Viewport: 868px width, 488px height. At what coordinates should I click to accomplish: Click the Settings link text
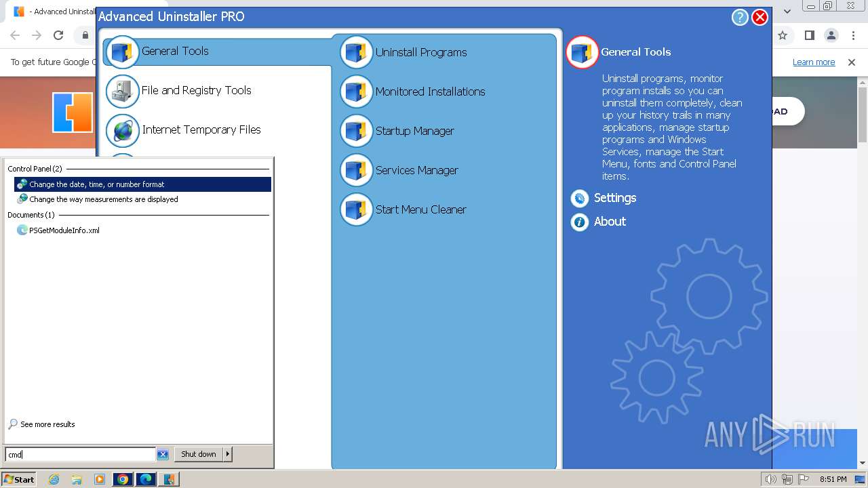coord(615,198)
